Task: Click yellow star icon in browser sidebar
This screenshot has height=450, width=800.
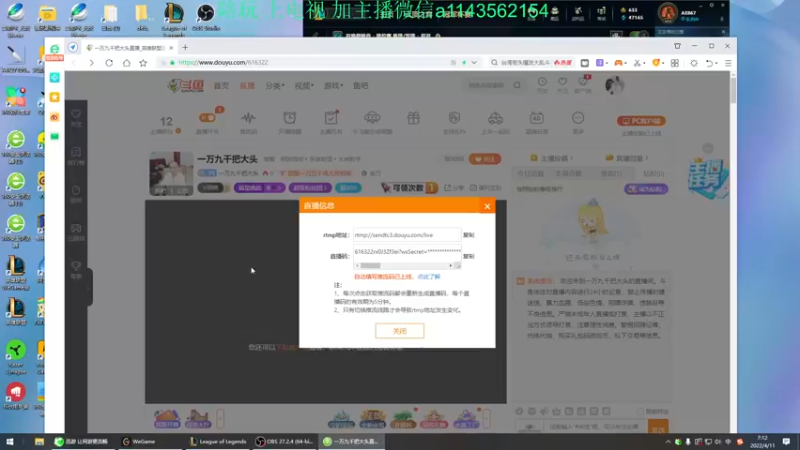Action: pyautogui.click(x=55, y=97)
